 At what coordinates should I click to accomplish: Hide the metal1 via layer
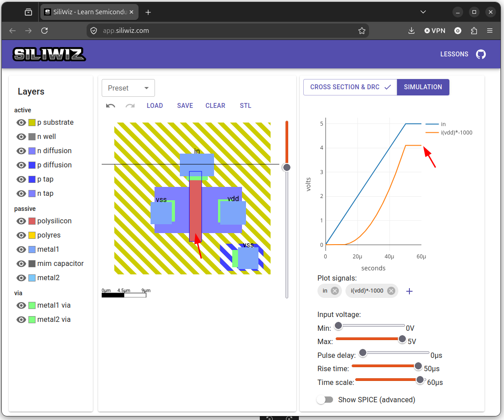click(x=21, y=305)
